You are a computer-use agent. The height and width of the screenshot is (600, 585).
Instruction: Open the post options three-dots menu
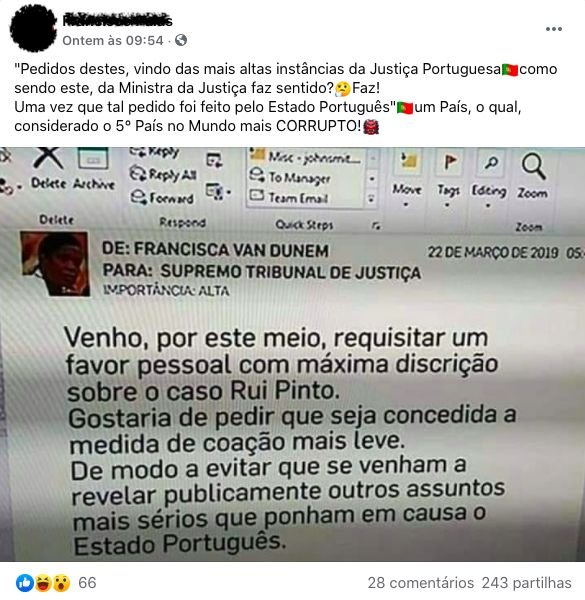pos(553,29)
